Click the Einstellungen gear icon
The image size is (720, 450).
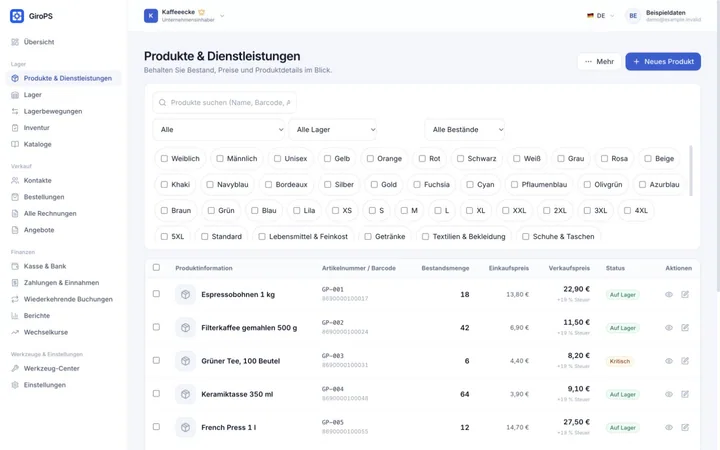[x=15, y=385]
